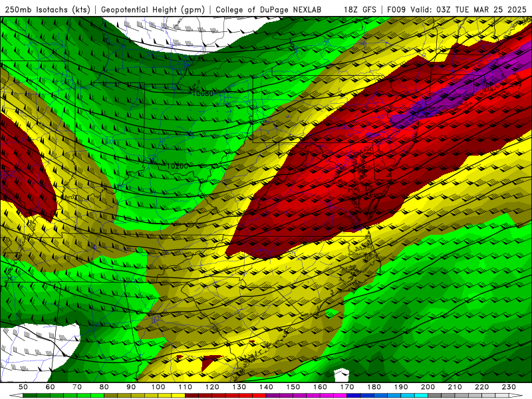The height and width of the screenshot is (399, 532).
Task: Click the legend value 210
Action: click(x=455, y=387)
